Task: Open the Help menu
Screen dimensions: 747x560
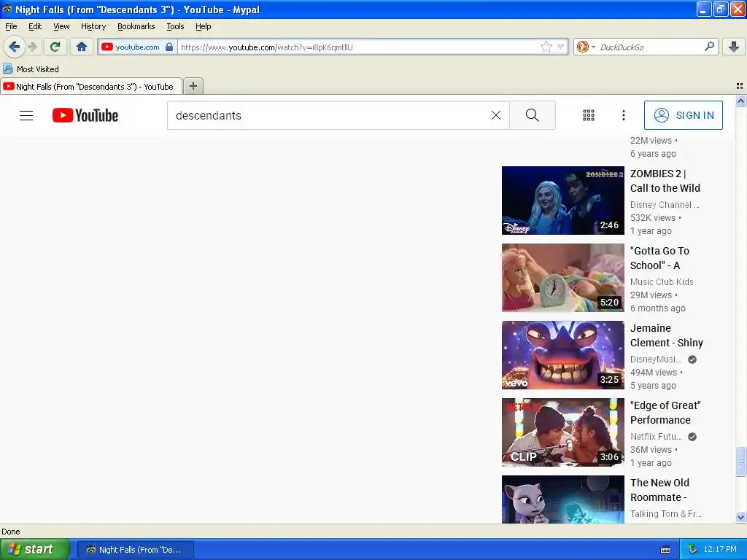Action: (x=204, y=26)
